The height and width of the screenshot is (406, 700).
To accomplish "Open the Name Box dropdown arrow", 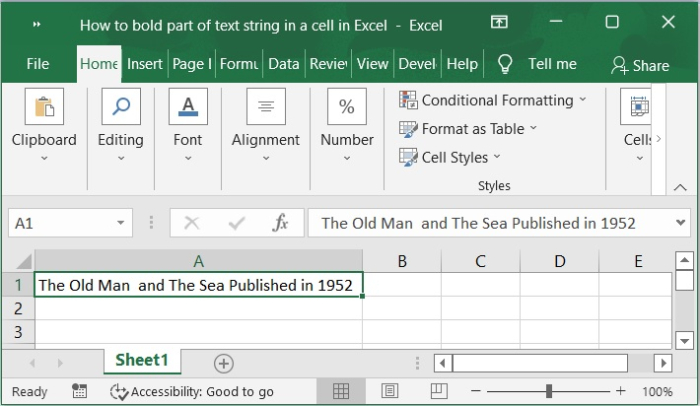I will click(x=121, y=223).
